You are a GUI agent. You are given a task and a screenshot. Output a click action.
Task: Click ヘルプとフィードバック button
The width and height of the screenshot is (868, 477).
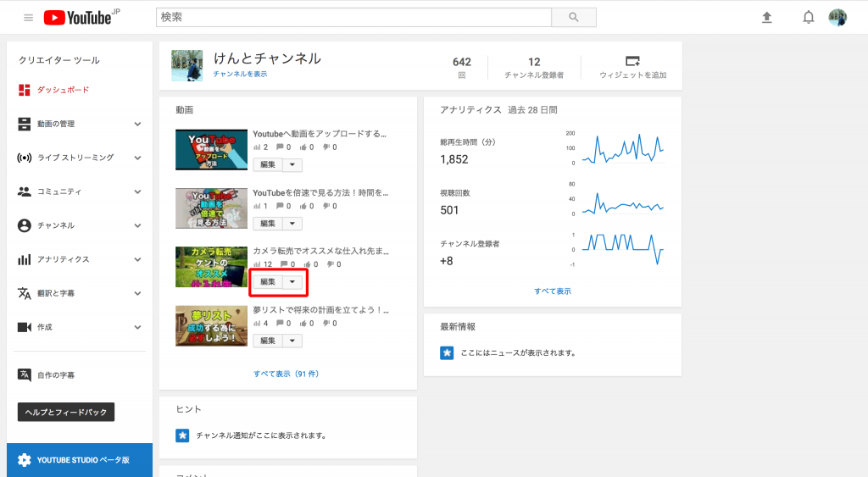coord(66,412)
